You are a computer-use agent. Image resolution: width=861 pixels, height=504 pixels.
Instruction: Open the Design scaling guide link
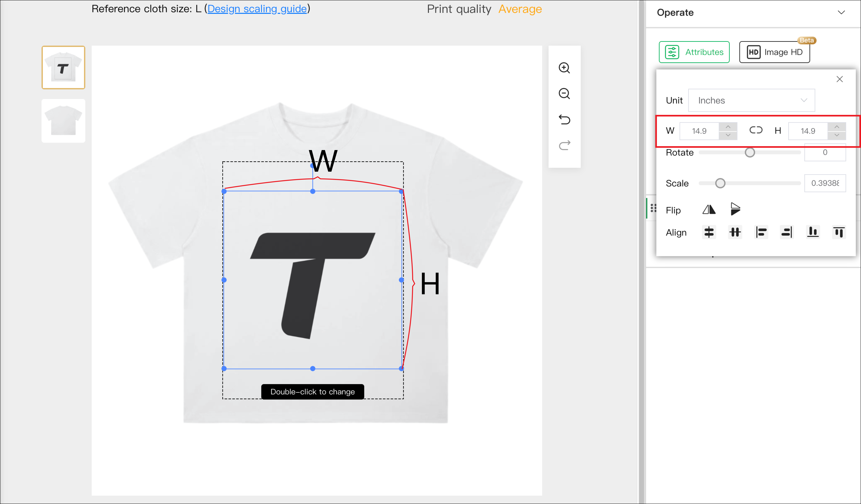[257, 9]
